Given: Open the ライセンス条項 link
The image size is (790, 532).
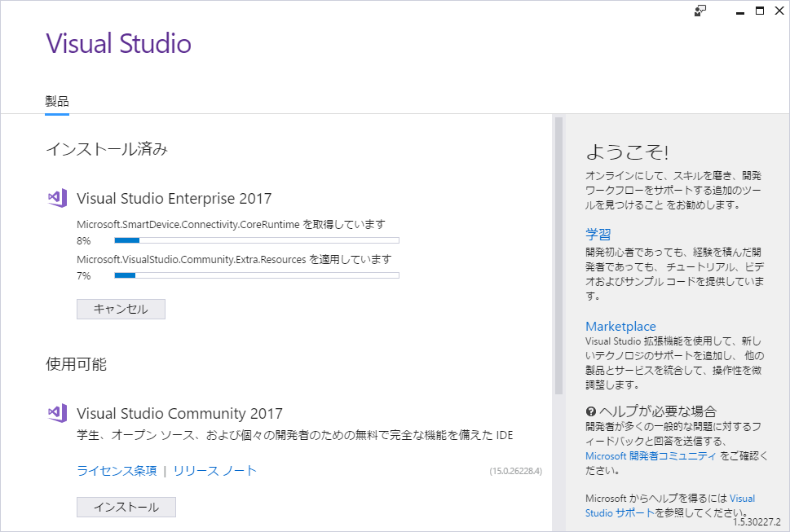Looking at the screenshot, I should point(117,471).
